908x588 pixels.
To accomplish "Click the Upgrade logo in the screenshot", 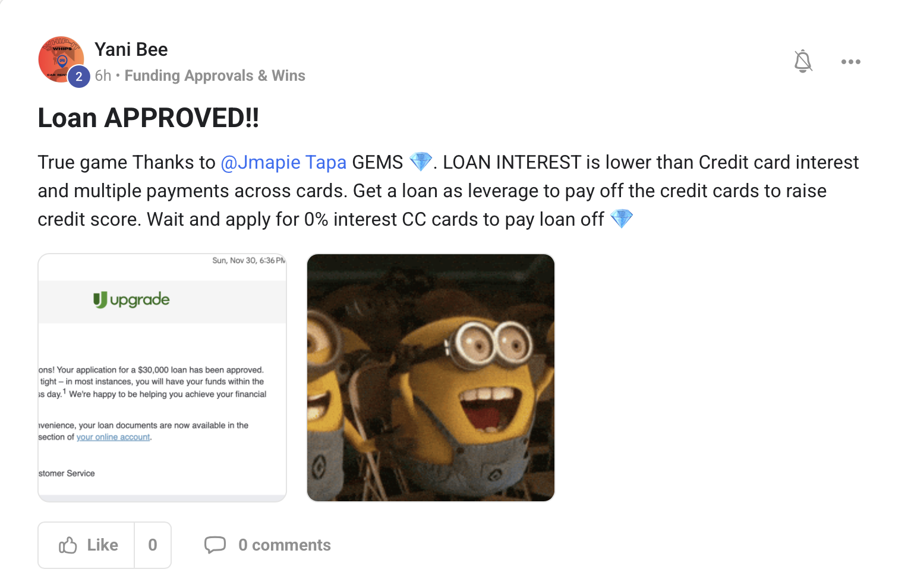I will (131, 300).
